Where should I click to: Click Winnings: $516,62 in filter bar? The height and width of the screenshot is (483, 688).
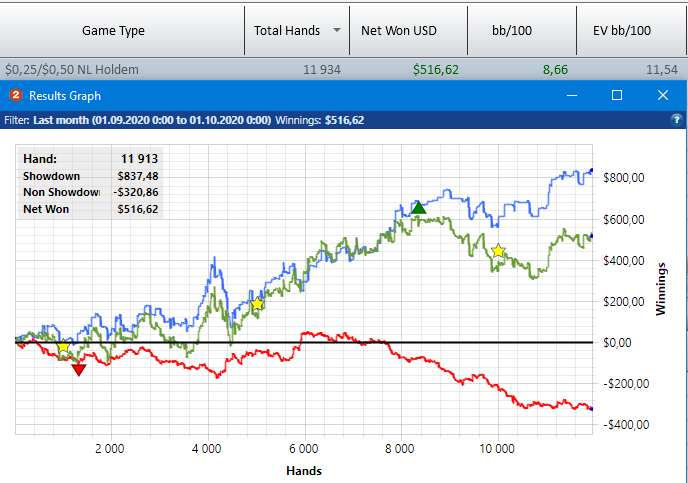(319, 120)
